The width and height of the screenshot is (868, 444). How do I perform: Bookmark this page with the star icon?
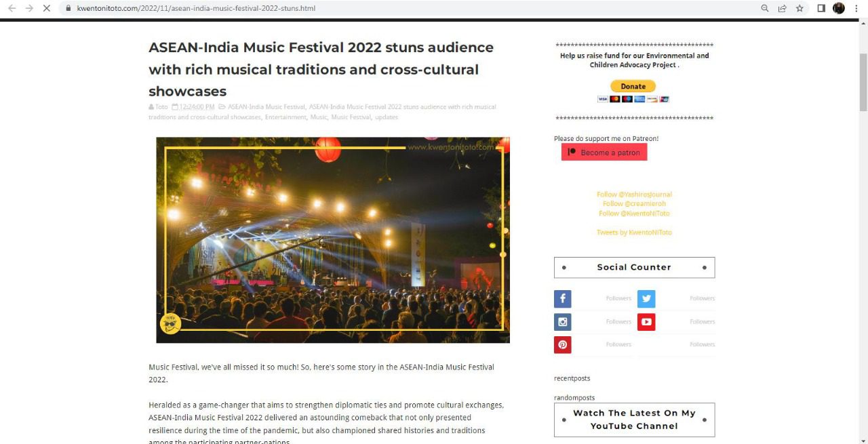[x=800, y=8]
